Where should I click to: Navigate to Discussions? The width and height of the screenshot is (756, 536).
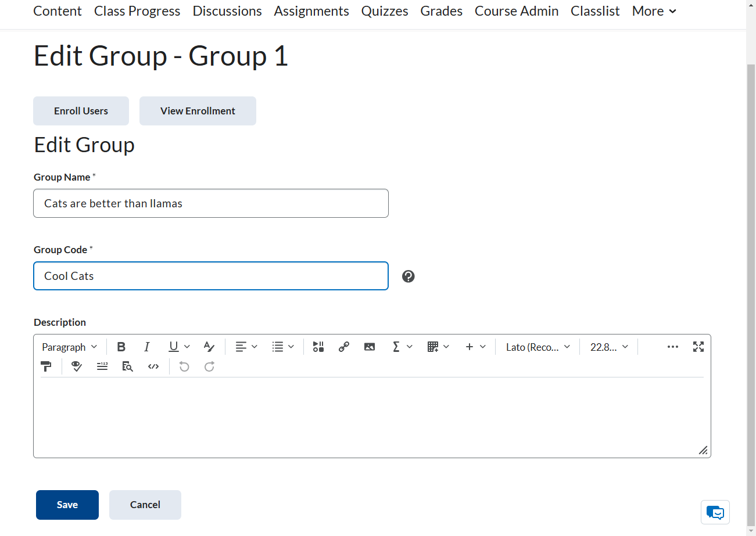227,11
